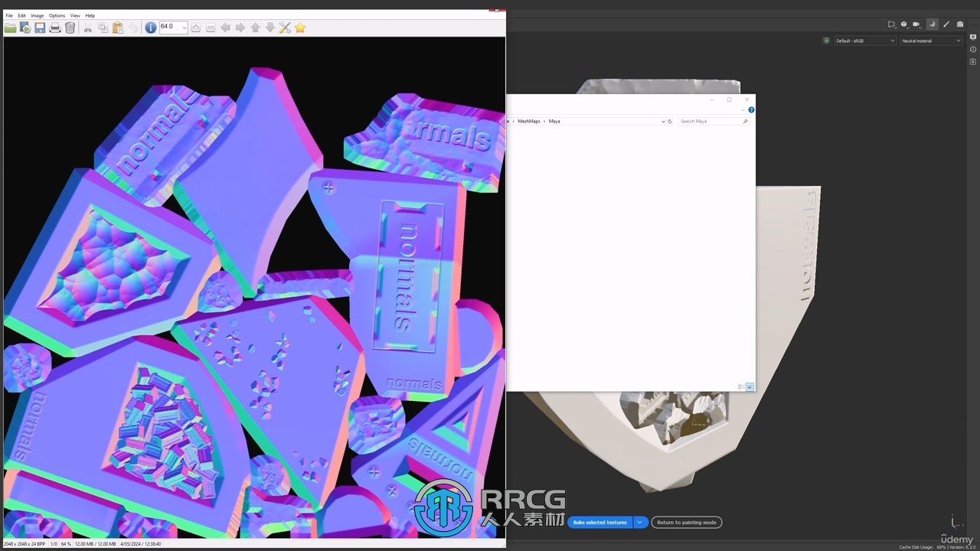This screenshot has width=980, height=551.
Task: Click the MeshMaps breadcrumb in Explorer
Action: click(529, 121)
